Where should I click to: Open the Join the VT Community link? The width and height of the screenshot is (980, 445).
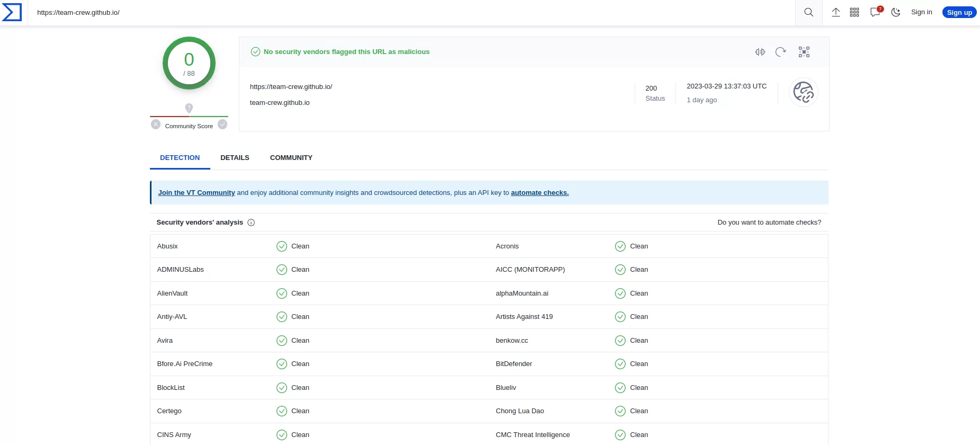pyautogui.click(x=197, y=193)
